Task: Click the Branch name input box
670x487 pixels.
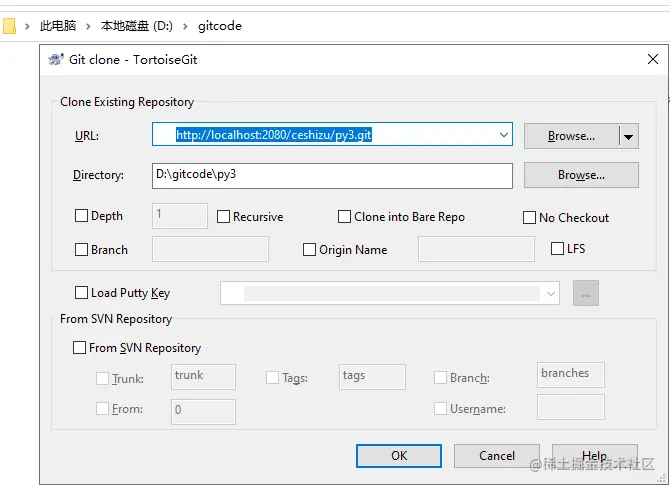Action: pos(210,249)
